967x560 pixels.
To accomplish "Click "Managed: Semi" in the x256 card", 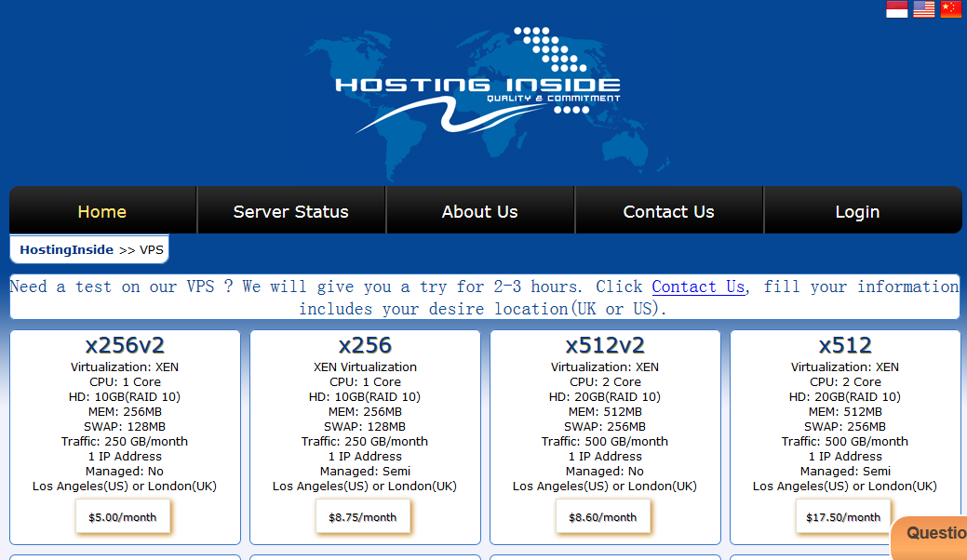I will (x=365, y=472).
